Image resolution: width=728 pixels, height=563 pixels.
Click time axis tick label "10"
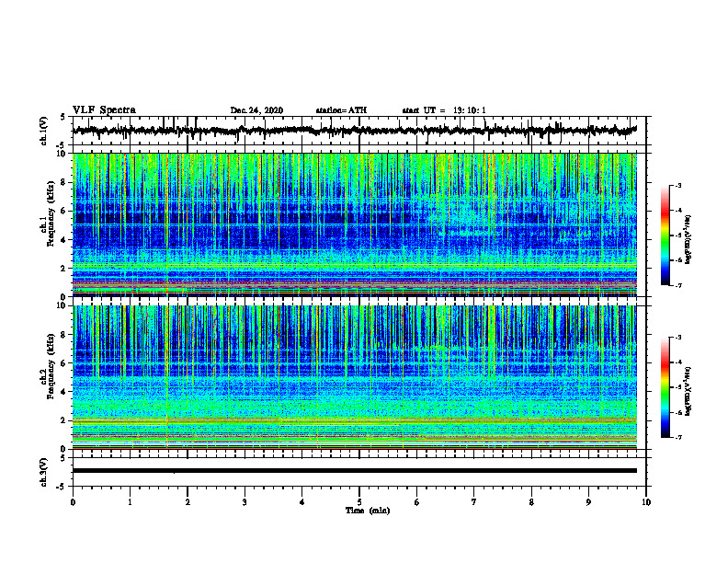[x=646, y=502]
